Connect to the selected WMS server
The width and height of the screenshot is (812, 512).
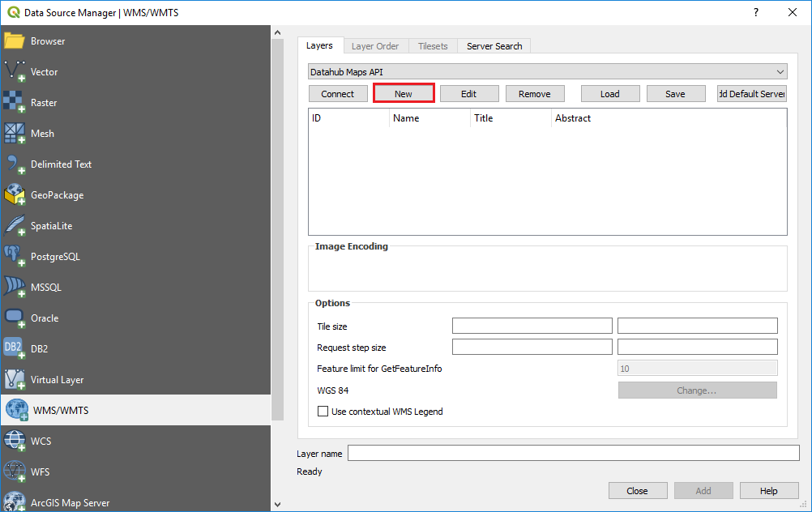[x=338, y=93]
